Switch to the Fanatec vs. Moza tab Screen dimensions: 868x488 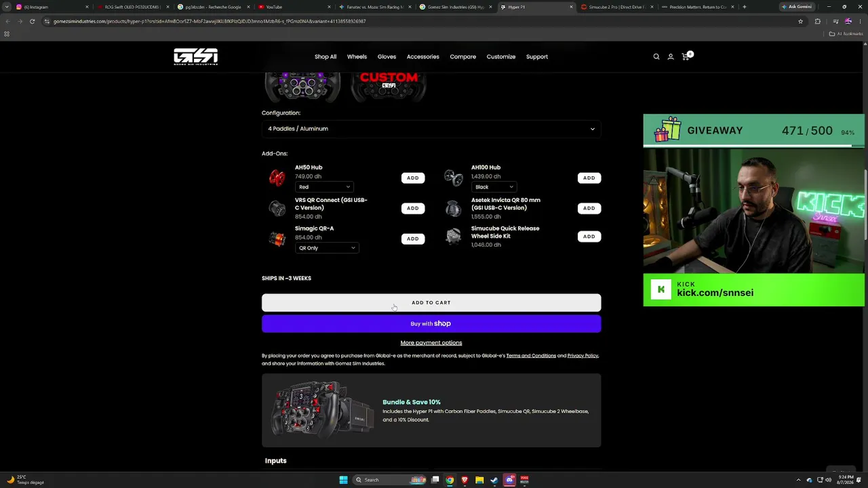[374, 7]
